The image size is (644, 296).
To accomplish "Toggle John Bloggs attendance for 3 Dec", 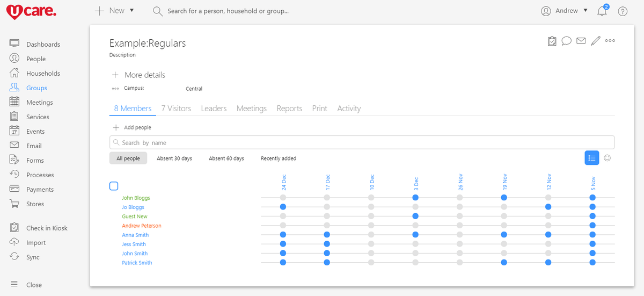I will click(415, 198).
